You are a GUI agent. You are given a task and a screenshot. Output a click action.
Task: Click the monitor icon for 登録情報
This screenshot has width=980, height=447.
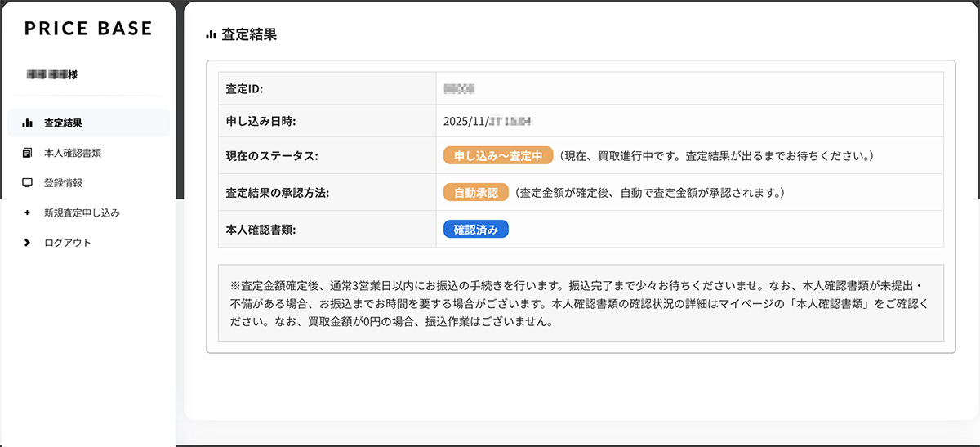[x=27, y=183]
